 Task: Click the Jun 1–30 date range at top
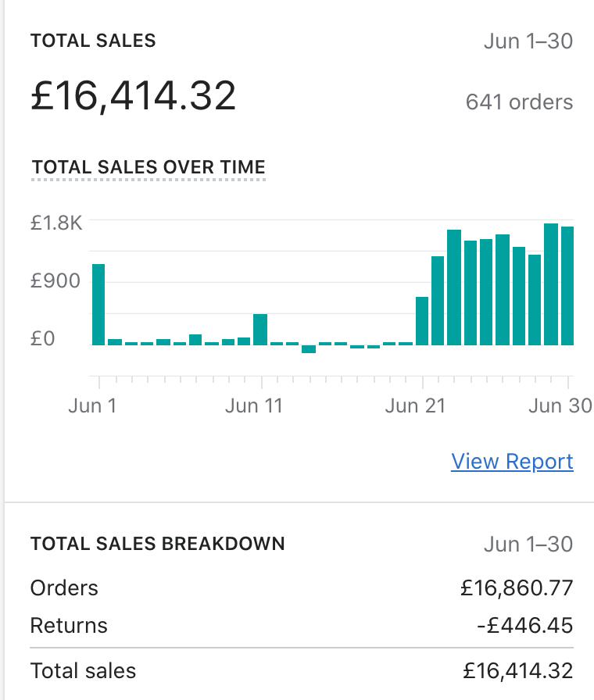pyautogui.click(x=528, y=41)
